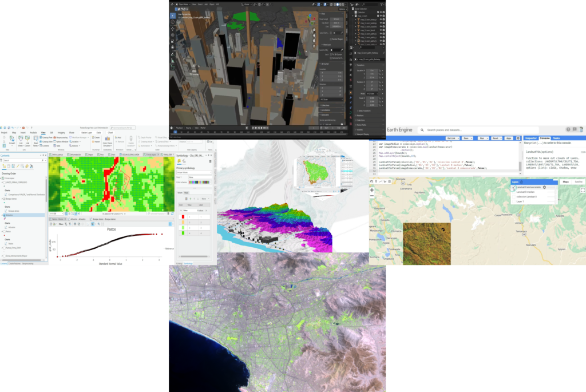Open the Convert tool in ArcGIS ribbon

click(12, 144)
